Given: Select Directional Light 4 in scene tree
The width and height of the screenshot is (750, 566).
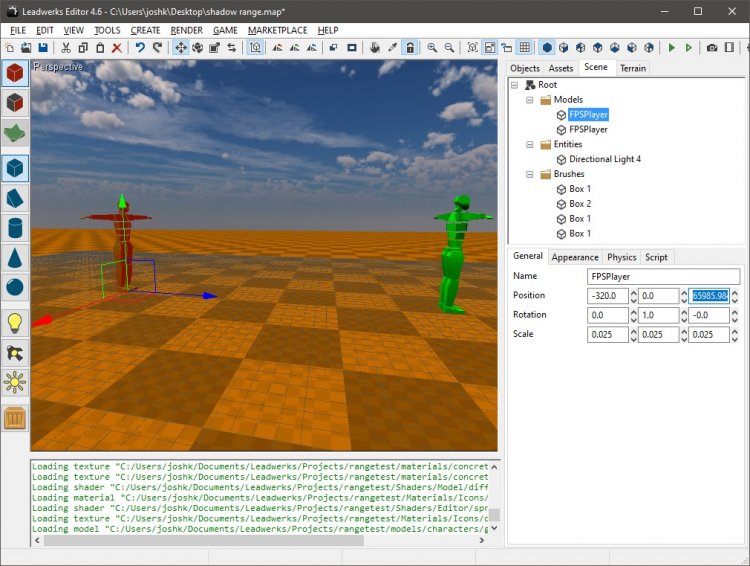Looking at the screenshot, I should pos(604,159).
